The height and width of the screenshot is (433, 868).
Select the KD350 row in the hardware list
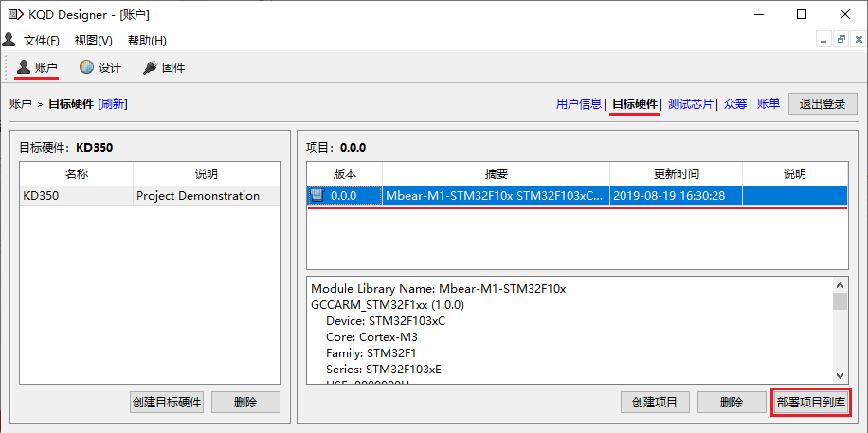pyautogui.click(x=150, y=195)
